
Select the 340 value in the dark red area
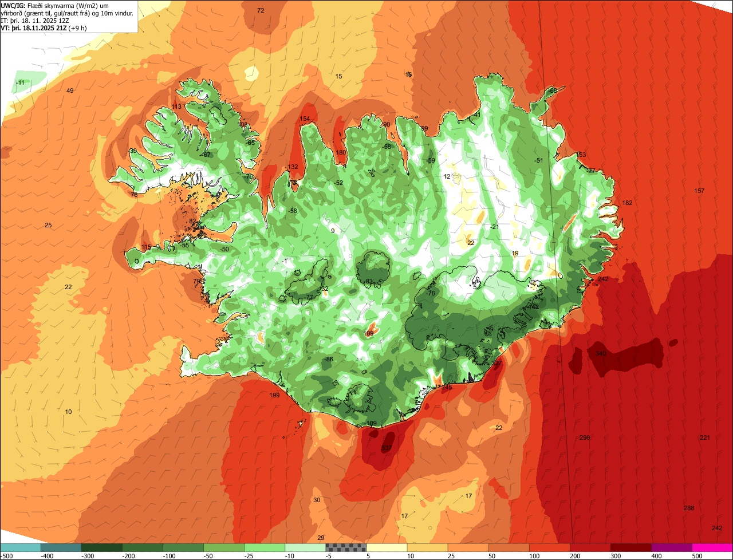[601, 354]
